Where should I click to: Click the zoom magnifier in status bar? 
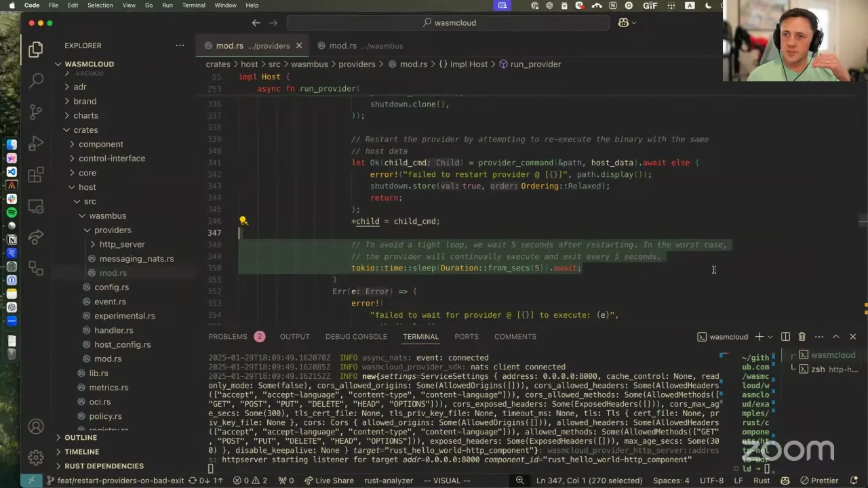pyautogui.click(x=519, y=481)
